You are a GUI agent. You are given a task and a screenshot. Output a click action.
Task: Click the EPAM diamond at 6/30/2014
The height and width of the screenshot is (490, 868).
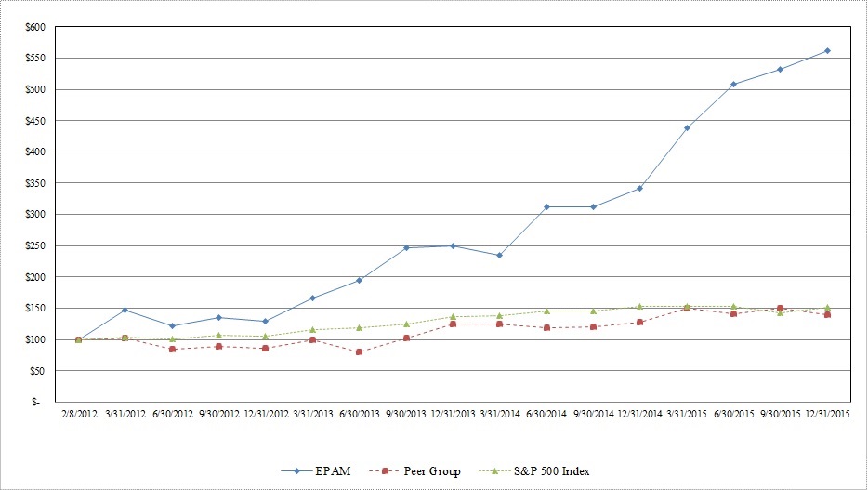click(x=546, y=206)
